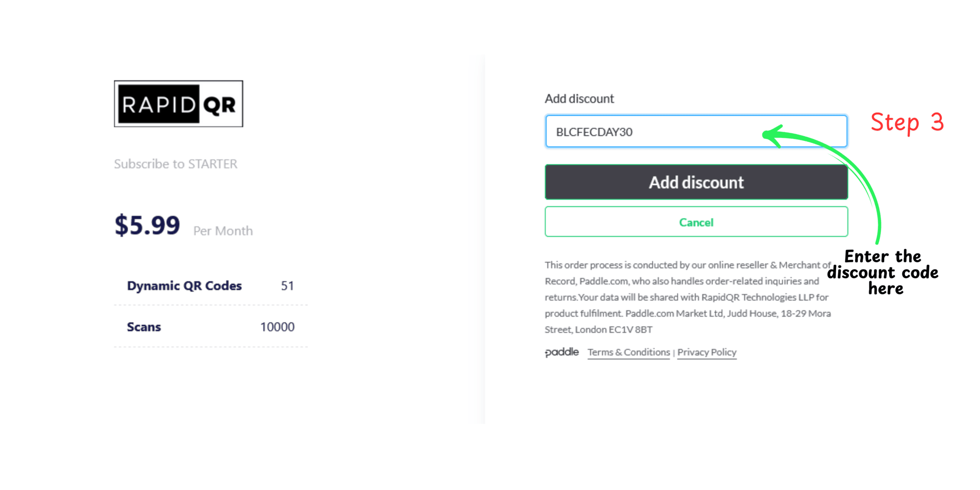Image resolution: width=980 pixels, height=490 pixels.
Task: Cancel the discount entry
Action: [x=696, y=222]
